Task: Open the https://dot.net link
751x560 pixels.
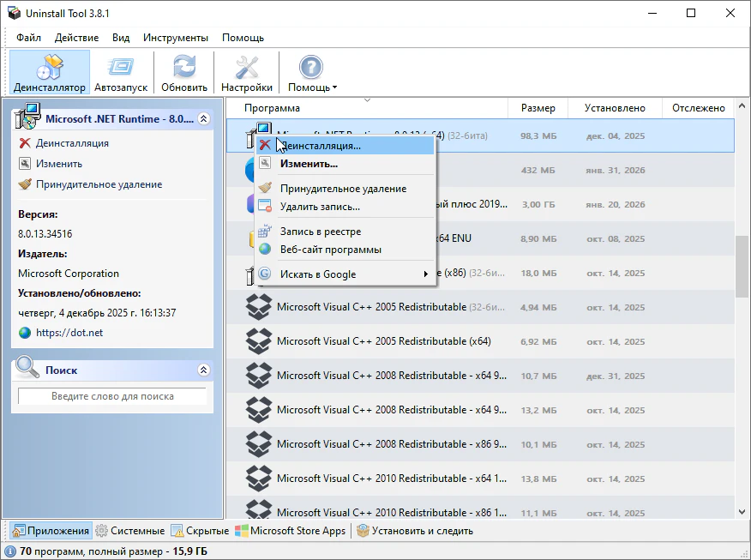Action: pos(69,333)
